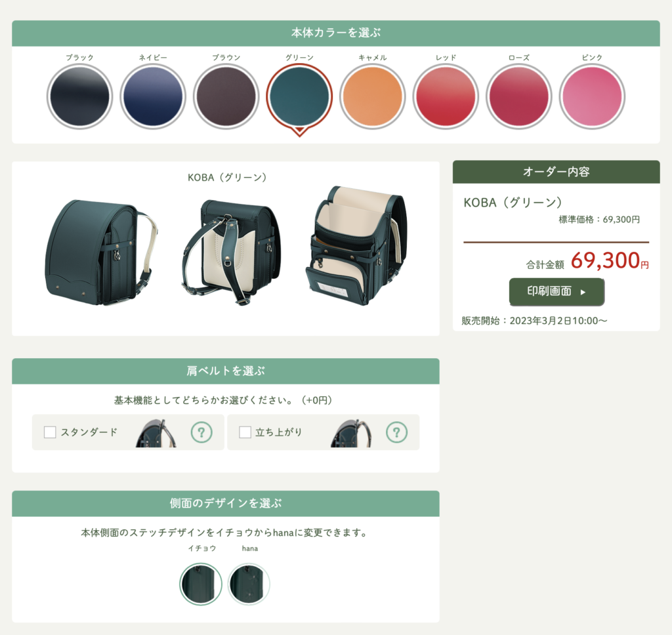Screen dimensions: 672x635
Task: Select the ピンク color swatch
Action: coord(593,96)
